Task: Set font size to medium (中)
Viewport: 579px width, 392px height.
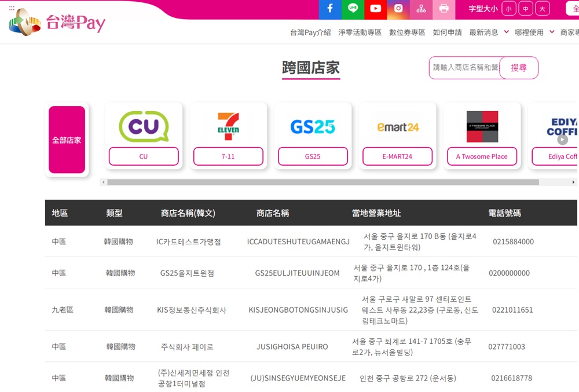Action: 526,9
